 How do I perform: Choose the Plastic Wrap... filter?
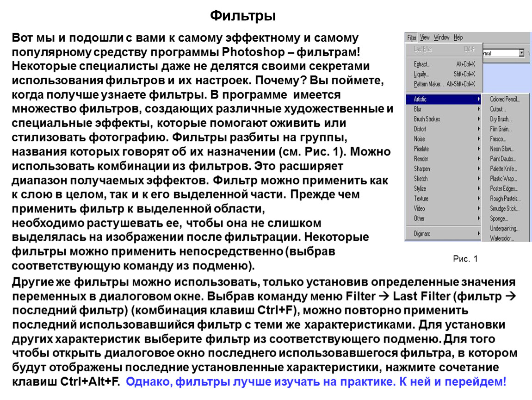point(505,179)
